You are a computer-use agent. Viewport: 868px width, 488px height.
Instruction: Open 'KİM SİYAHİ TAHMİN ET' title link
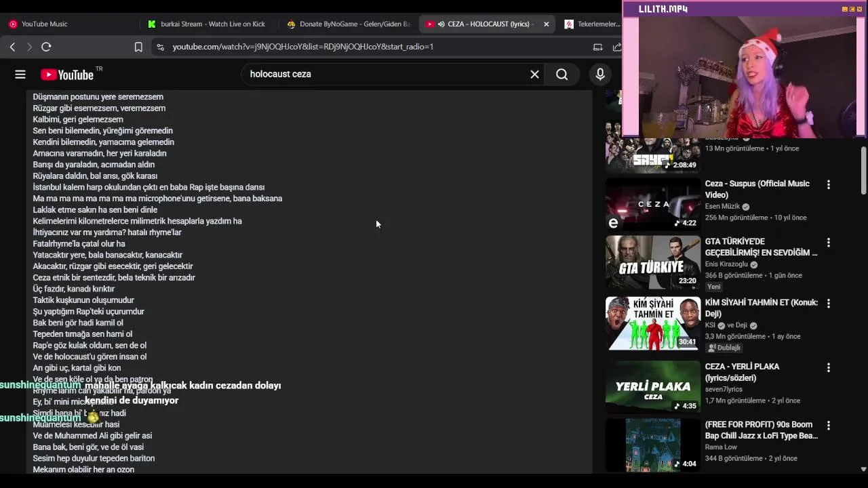761,308
